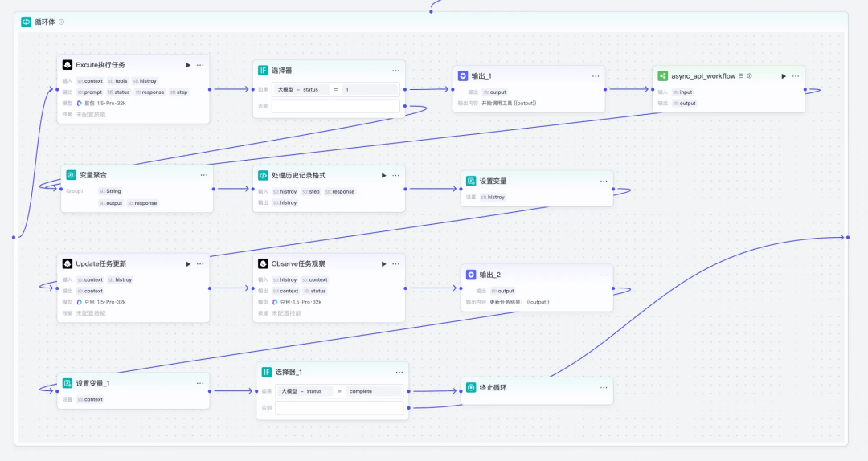Click the 大模型 – status condition in 选择器
Image resolution: width=868 pixels, height=461 pixels.
302,90
